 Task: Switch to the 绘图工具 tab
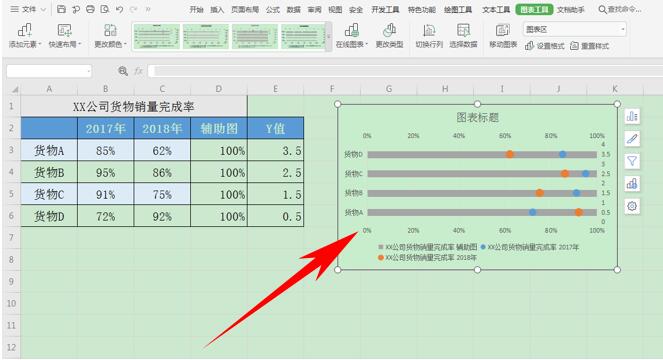pos(458,9)
